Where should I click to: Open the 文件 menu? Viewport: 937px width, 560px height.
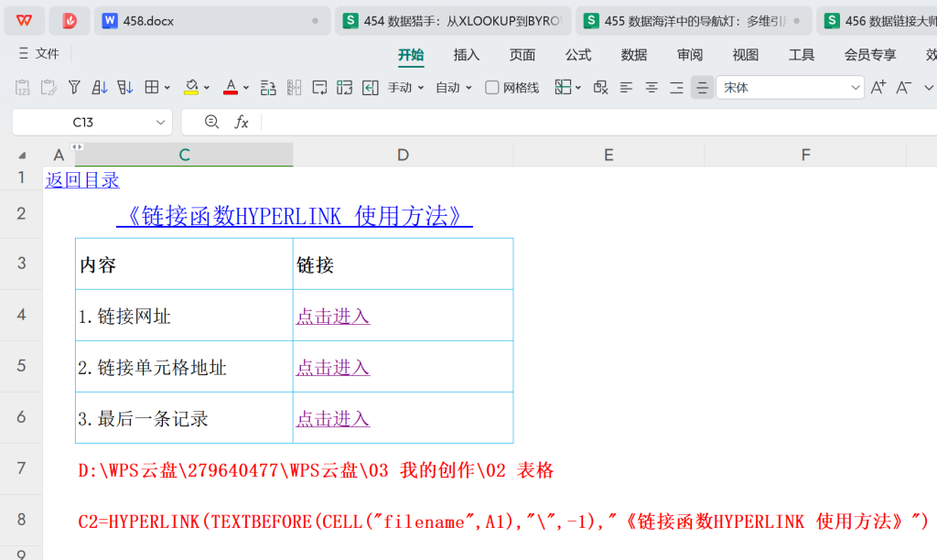pos(39,54)
